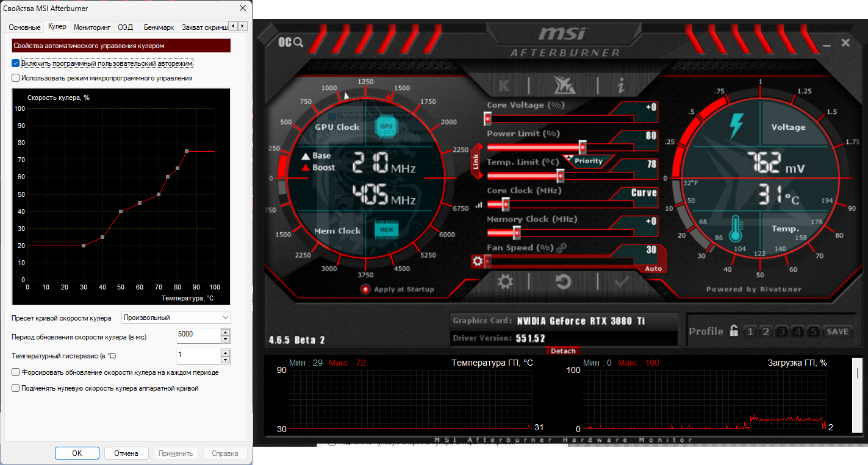Click the driver version '551.52' text

click(x=530, y=338)
